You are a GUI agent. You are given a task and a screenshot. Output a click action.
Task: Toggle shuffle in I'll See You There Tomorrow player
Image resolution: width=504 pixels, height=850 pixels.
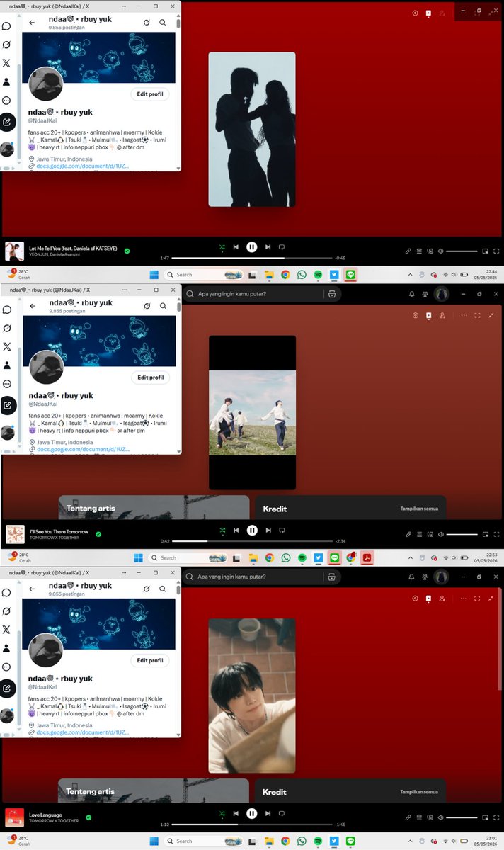click(222, 530)
